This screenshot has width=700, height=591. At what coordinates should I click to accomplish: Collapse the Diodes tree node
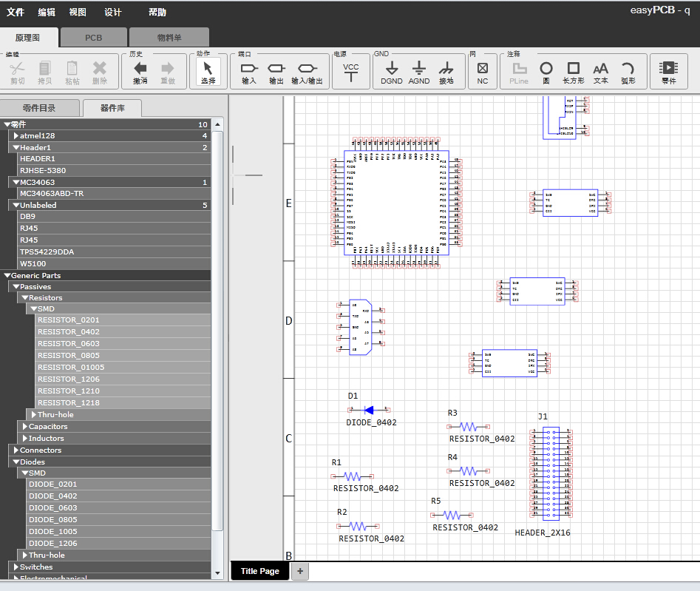16,462
